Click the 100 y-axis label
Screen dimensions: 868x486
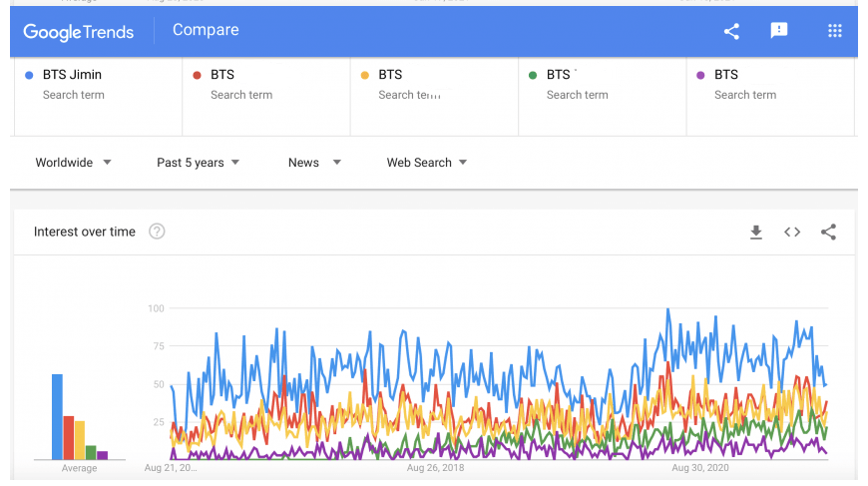point(156,308)
